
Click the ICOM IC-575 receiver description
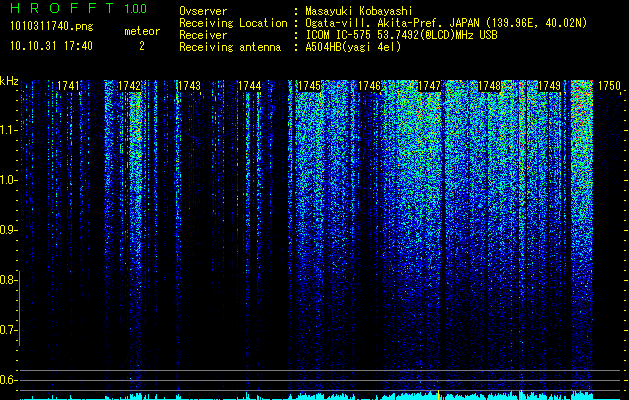(x=401, y=35)
